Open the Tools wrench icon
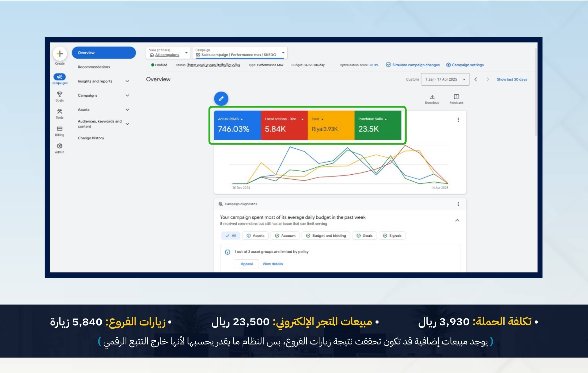The width and height of the screenshot is (588, 373). pos(59,111)
